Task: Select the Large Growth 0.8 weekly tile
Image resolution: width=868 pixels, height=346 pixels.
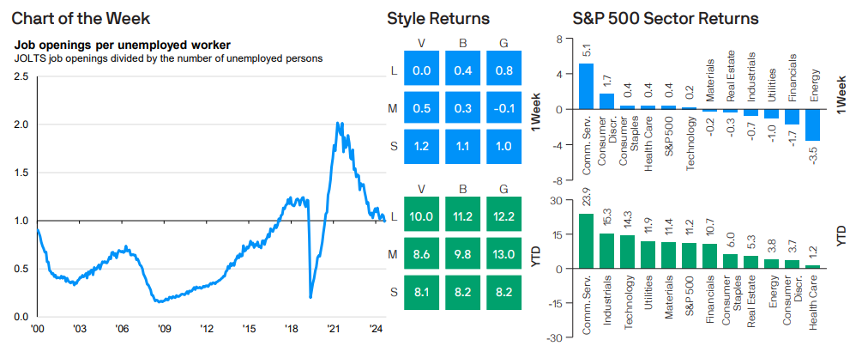Action: pos(505,70)
